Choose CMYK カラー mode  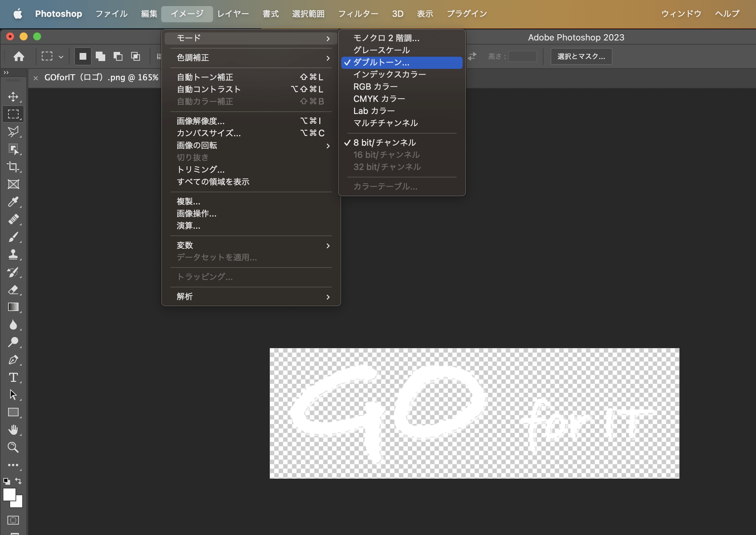pos(402,99)
